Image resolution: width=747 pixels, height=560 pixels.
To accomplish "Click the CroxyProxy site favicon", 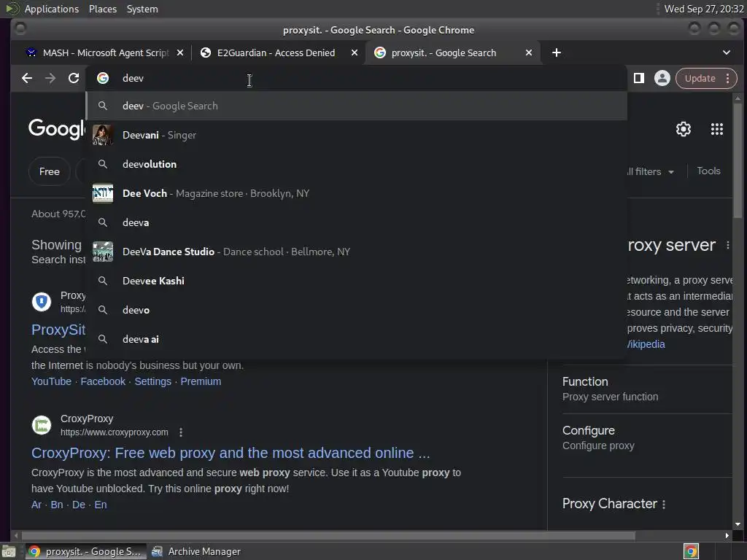I will click(x=42, y=425).
